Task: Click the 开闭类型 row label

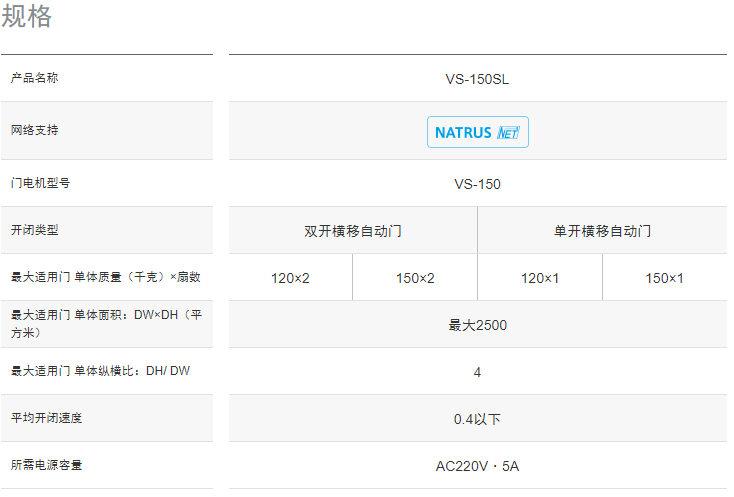Action: tap(35, 230)
